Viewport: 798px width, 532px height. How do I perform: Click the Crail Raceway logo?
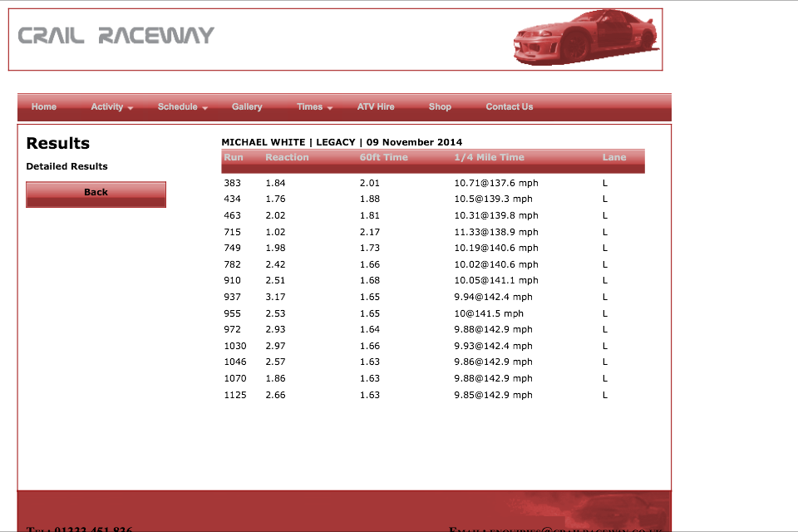[116, 36]
